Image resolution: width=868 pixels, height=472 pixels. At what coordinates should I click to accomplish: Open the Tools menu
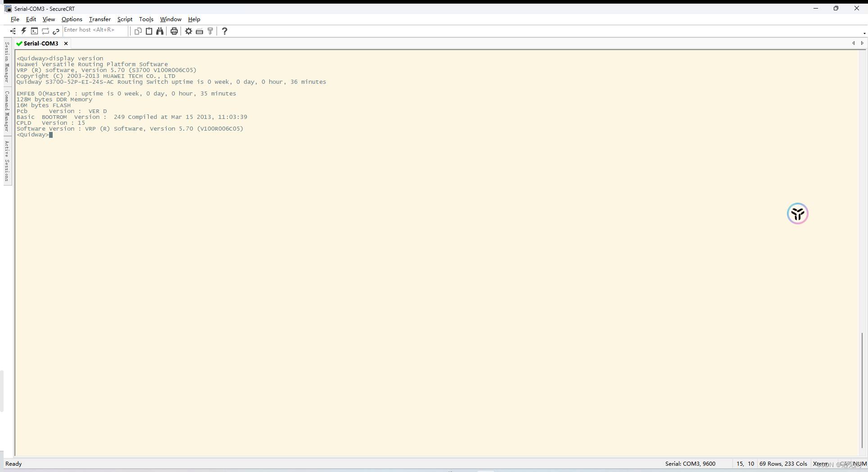click(146, 19)
